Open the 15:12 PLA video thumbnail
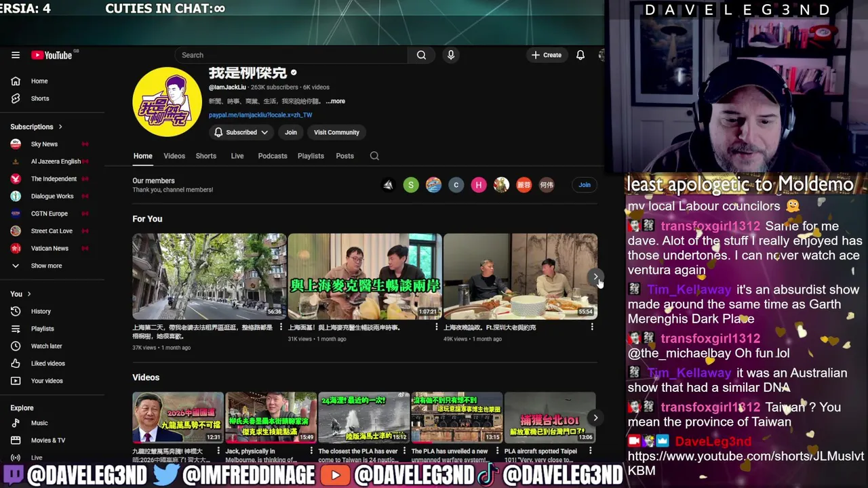The height and width of the screenshot is (488, 868). pos(363,418)
